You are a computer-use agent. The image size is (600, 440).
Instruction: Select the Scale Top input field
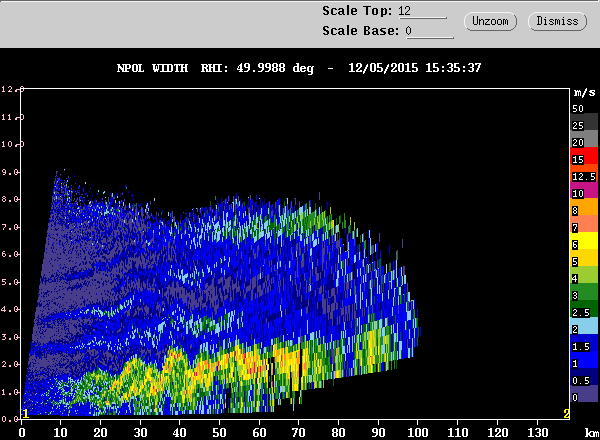click(x=422, y=11)
